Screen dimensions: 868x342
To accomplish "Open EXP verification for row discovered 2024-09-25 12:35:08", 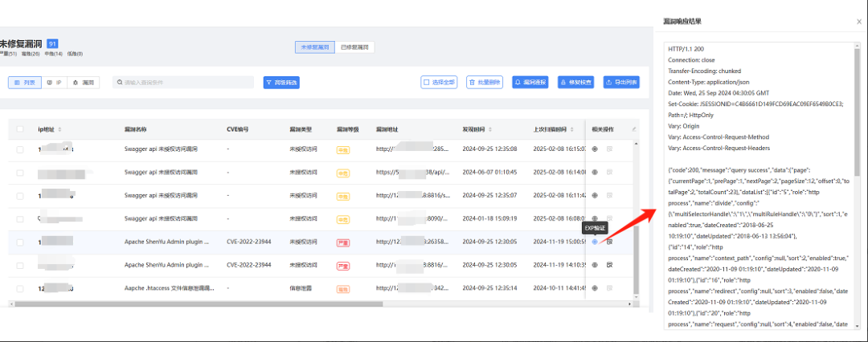I will pyautogui.click(x=595, y=149).
